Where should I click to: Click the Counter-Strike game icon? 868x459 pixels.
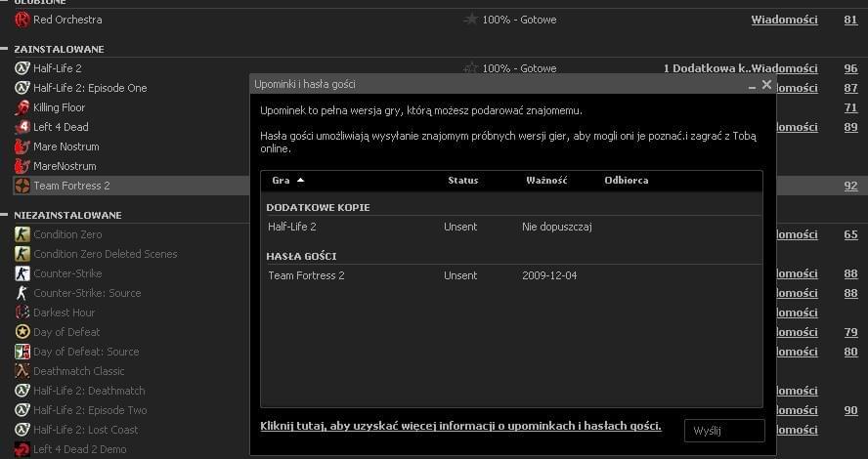pos(22,273)
